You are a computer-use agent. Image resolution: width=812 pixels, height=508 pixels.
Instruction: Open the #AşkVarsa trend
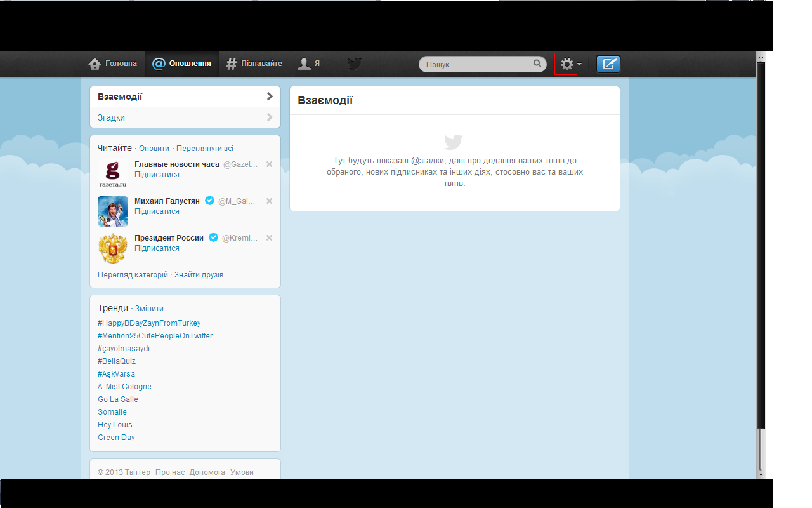[x=116, y=374]
